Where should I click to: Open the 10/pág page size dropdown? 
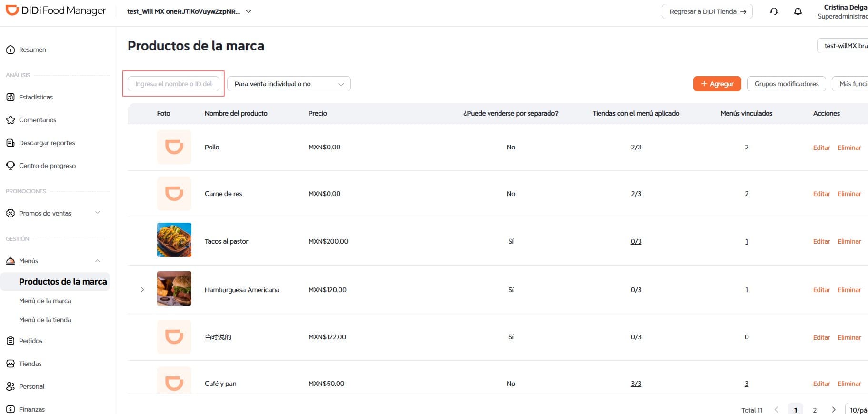click(857, 410)
